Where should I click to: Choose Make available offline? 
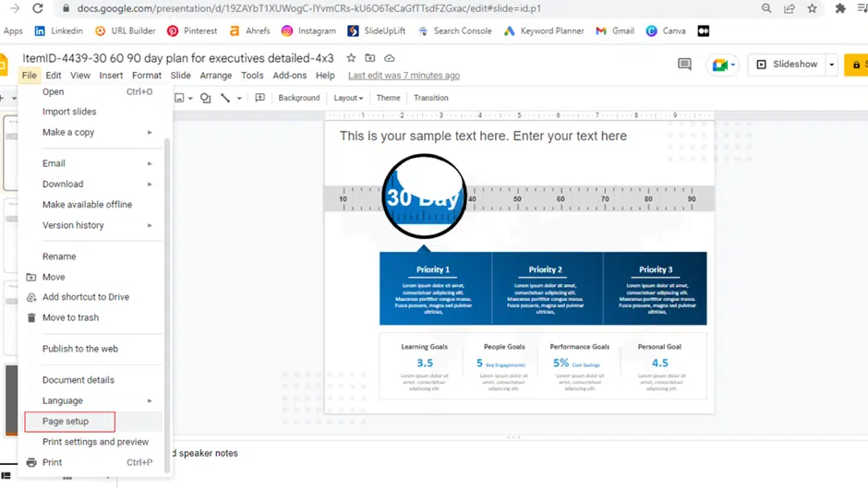point(87,205)
